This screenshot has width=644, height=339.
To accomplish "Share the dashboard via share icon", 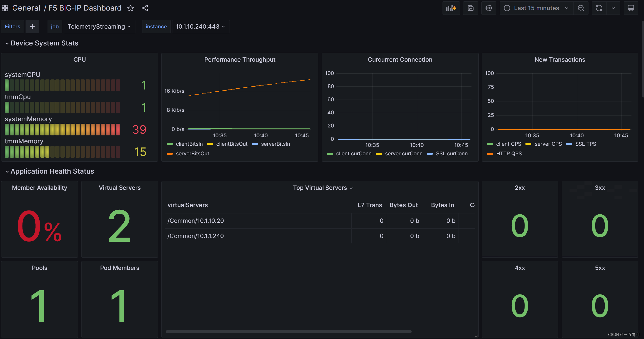I will [x=145, y=8].
